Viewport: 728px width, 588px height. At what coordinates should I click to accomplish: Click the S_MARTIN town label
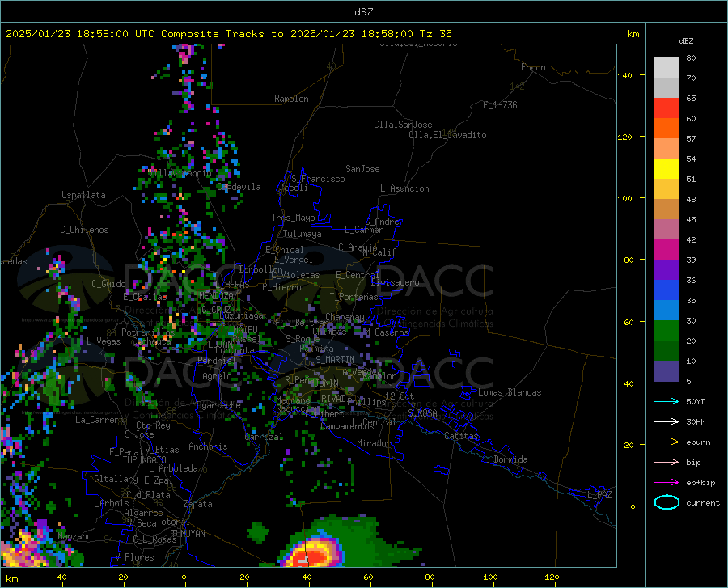pyautogui.click(x=335, y=360)
